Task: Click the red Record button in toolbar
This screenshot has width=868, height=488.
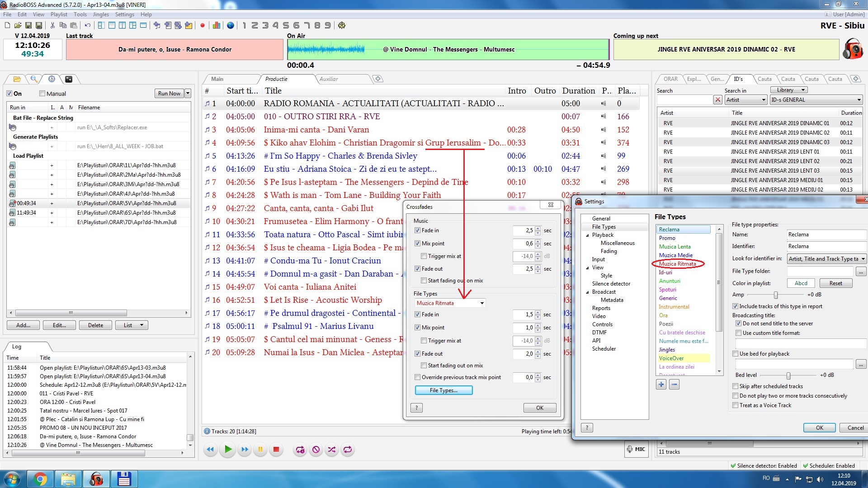Action: [203, 25]
